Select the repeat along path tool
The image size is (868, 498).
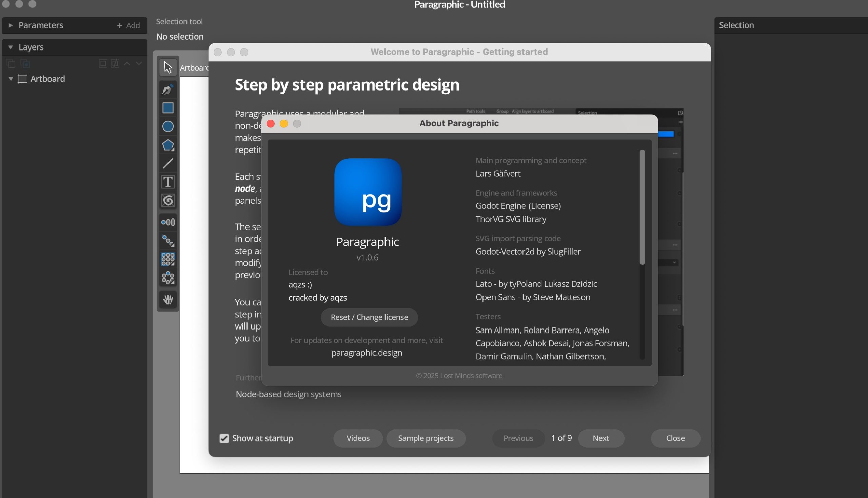pos(168,241)
